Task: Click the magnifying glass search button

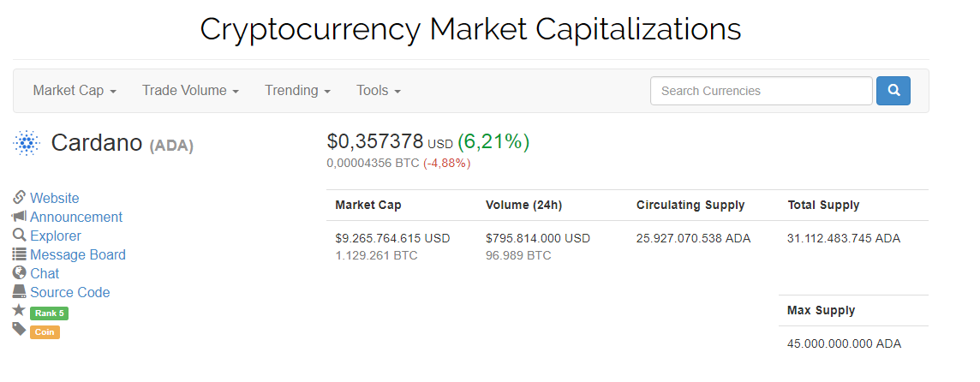Action: coord(893,91)
